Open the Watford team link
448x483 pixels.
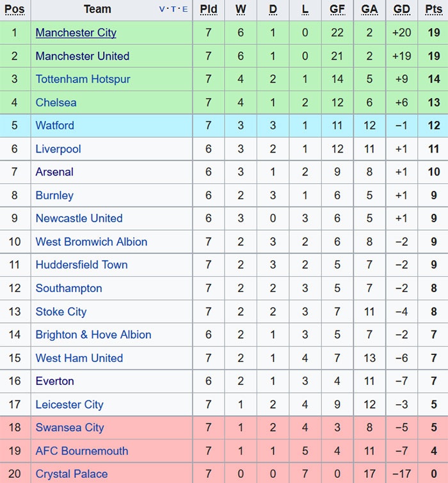coord(54,126)
